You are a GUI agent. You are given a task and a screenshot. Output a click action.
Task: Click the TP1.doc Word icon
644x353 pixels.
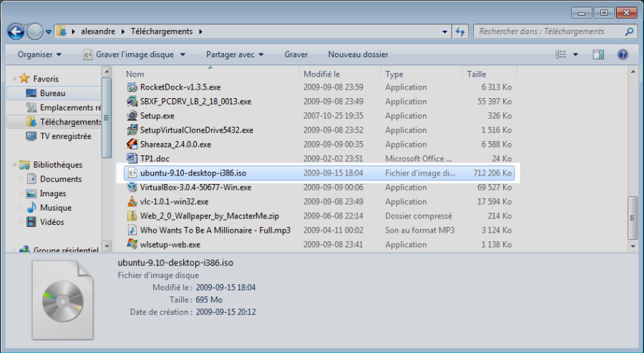click(x=132, y=158)
